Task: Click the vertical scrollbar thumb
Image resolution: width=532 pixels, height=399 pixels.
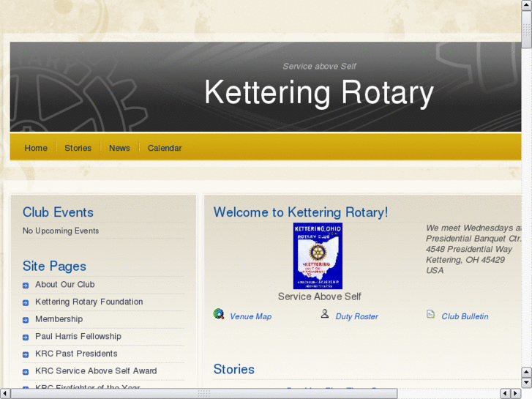Action: pos(527,29)
